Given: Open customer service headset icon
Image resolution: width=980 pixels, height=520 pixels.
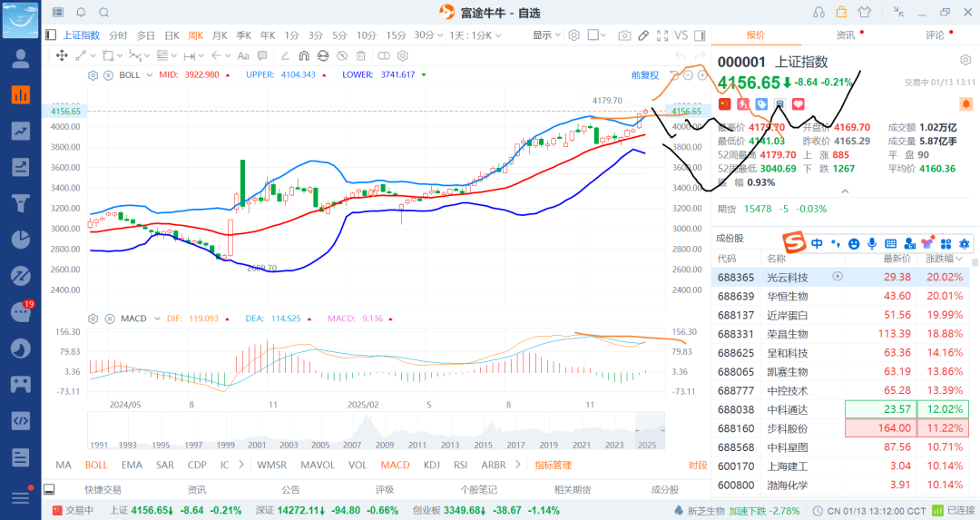Looking at the screenshot, I should pyautogui.click(x=818, y=13).
